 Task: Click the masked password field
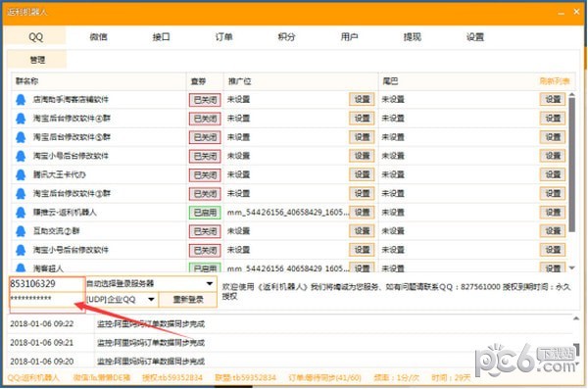[47, 299]
